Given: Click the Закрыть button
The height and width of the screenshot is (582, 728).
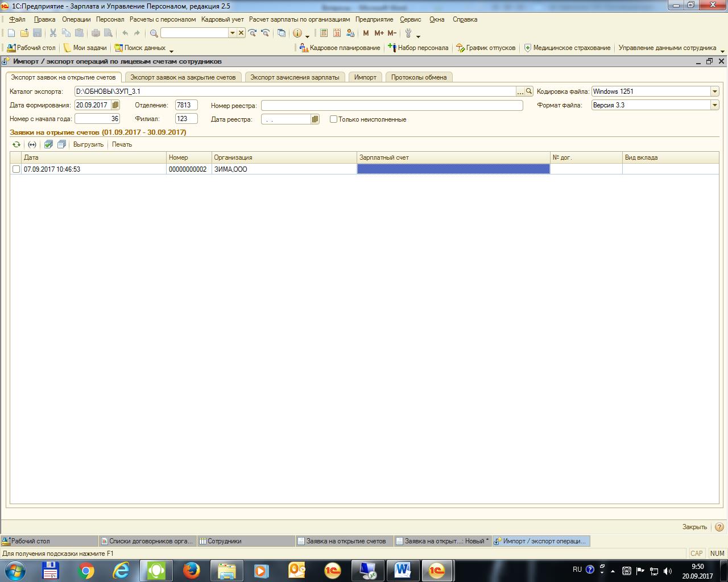Looking at the screenshot, I should pos(694,527).
